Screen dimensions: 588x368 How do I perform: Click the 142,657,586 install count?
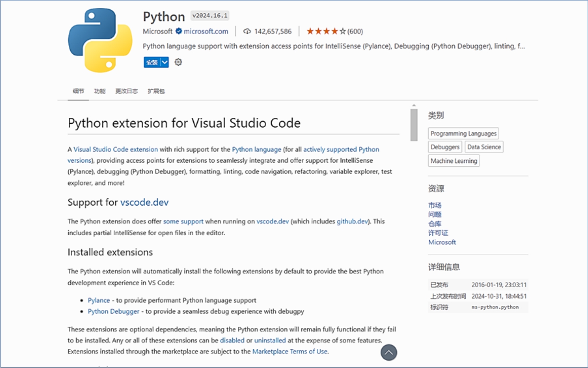(273, 31)
